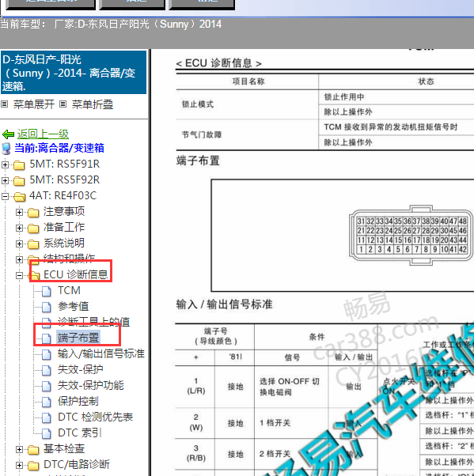Click 菜单展开 to expand all menus
The width and height of the screenshot is (474, 476).
(34, 104)
